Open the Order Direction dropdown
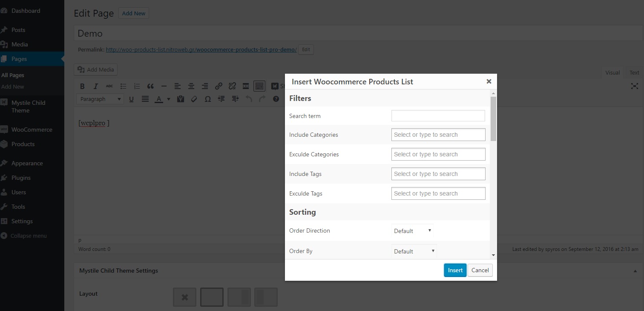The width and height of the screenshot is (644, 311). [412, 230]
